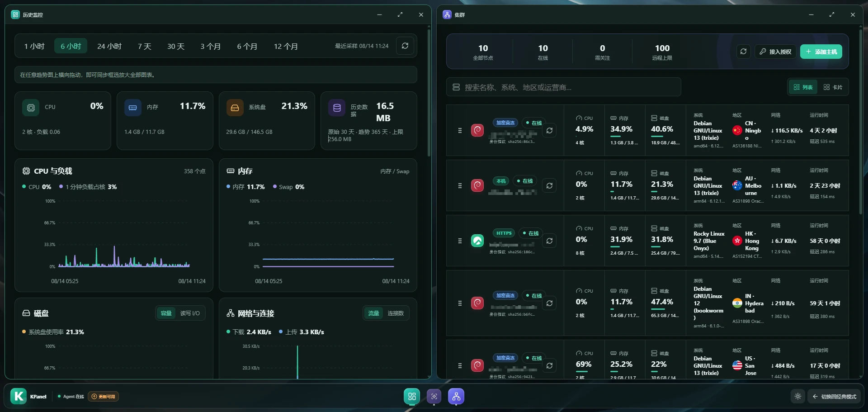Refresh the US San Jose node row
Image resolution: width=868 pixels, height=412 pixels.
point(549,366)
